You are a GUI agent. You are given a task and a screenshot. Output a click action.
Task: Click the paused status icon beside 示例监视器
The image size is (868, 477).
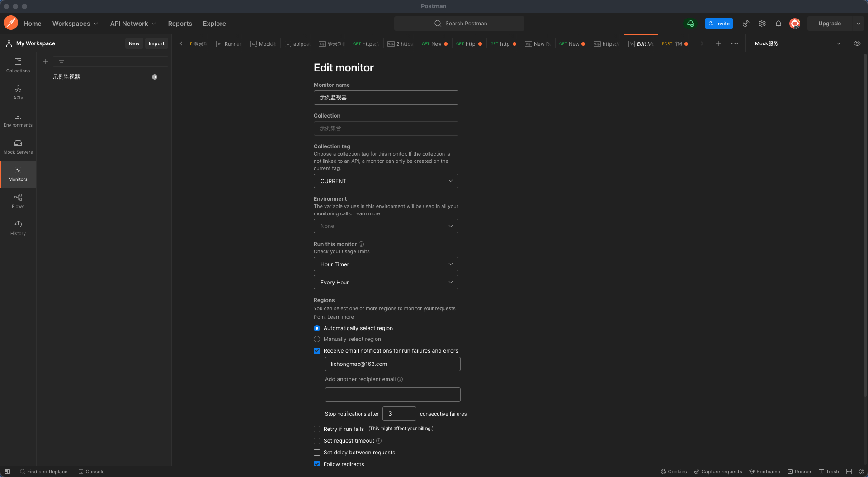click(x=155, y=77)
